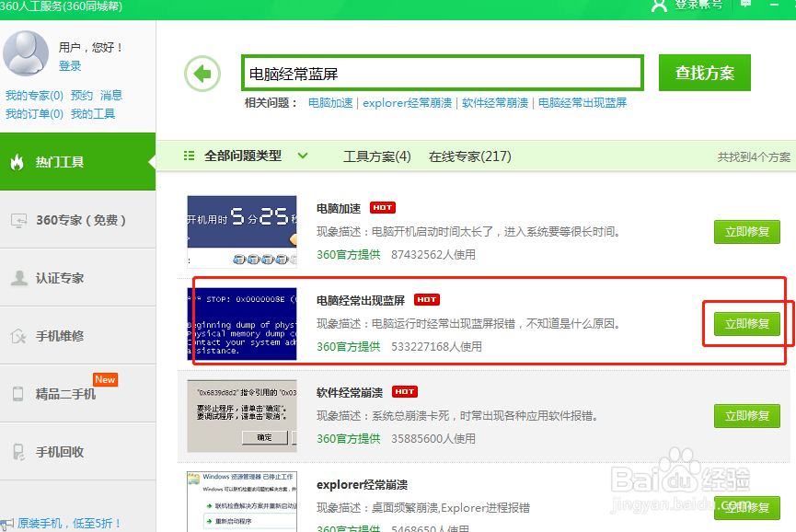Open the 我的专家(0) link

[34, 96]
